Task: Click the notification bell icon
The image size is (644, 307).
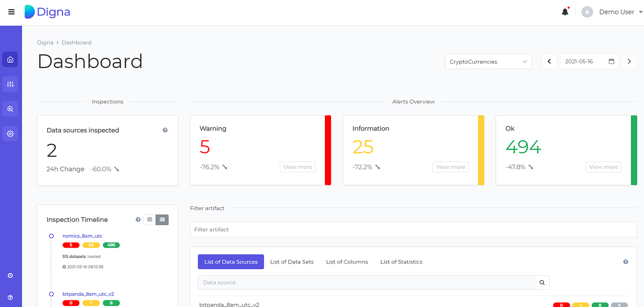Action: [565, 11]
